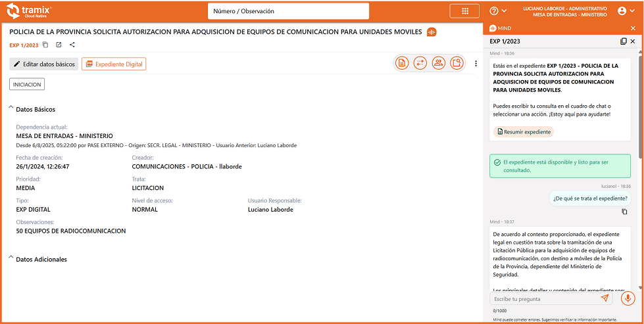Open expediente in new window icon
Viewport: 644px width, 324px height.
(59, 45)
